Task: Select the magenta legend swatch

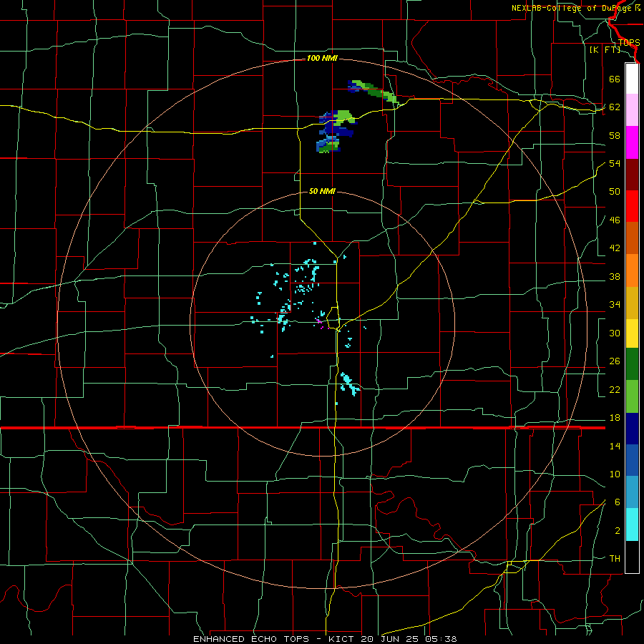Action: (x=632, y=142)
